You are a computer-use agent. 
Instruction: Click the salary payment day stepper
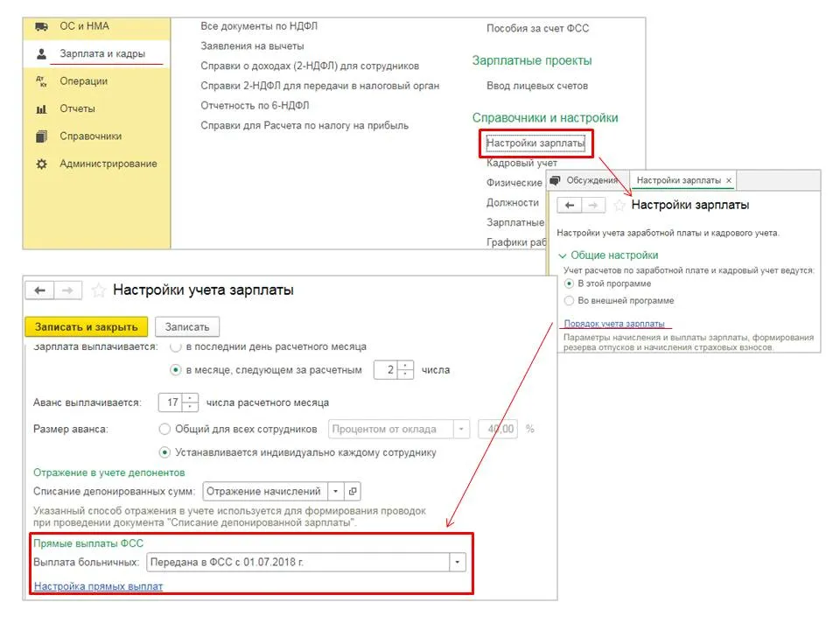pos(405,370)
